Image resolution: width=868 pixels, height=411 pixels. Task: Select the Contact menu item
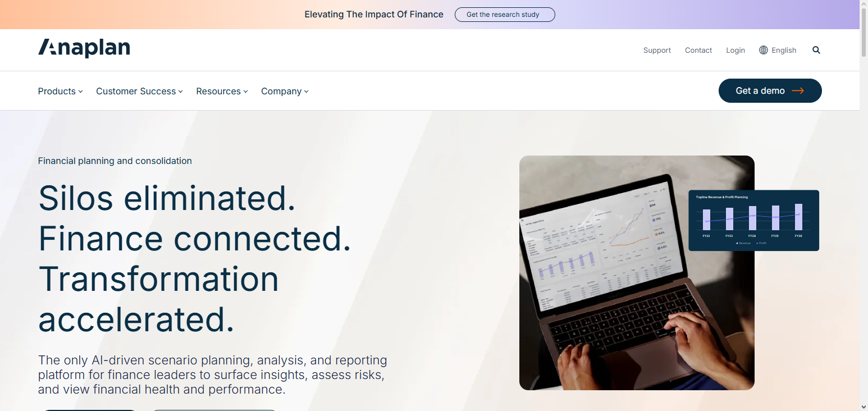(x=698, y=50)
